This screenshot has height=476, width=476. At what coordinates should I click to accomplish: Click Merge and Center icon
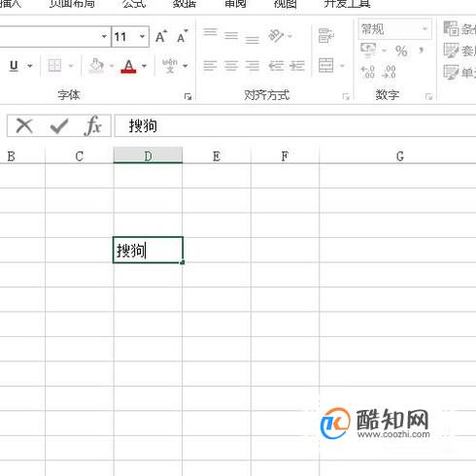(x=325, y=66)
